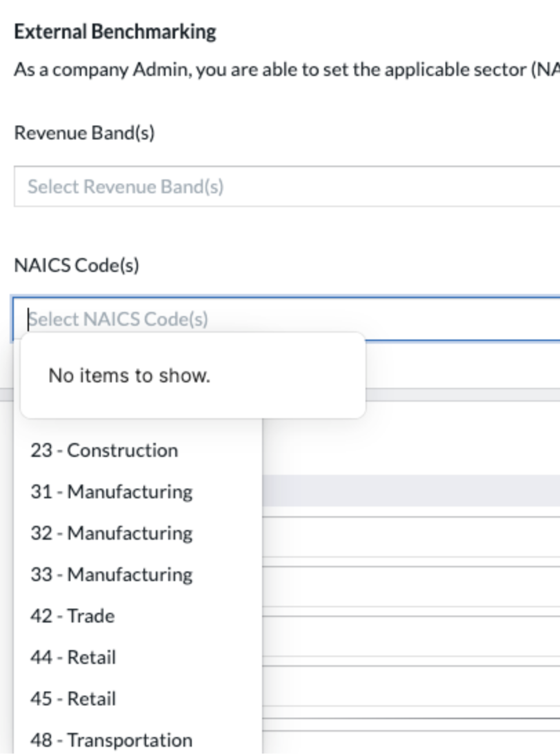The height and width of the screenshot is (755, 560).
Task: Click the Revenue Band(s) label
Action: click(x=84, y=133)
